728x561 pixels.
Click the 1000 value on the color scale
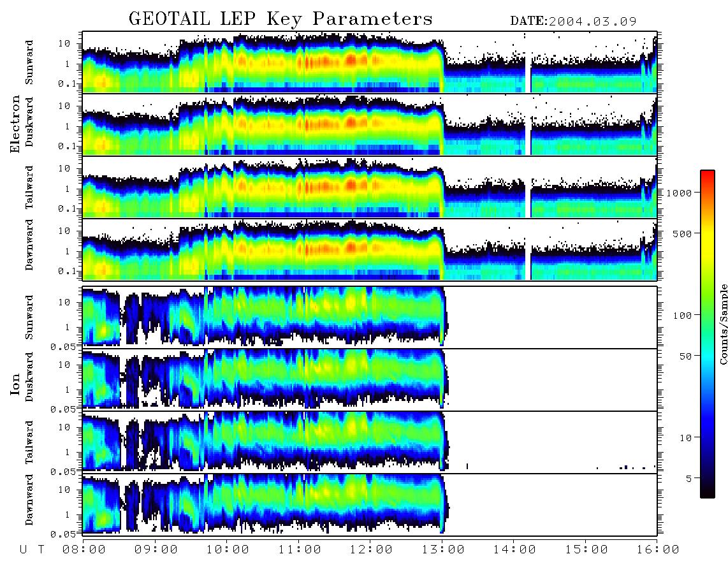[x=679, y=193]
